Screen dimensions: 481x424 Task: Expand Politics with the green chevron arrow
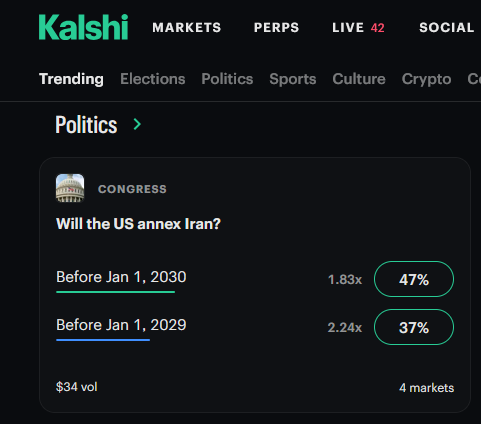(x=137, y=124)
